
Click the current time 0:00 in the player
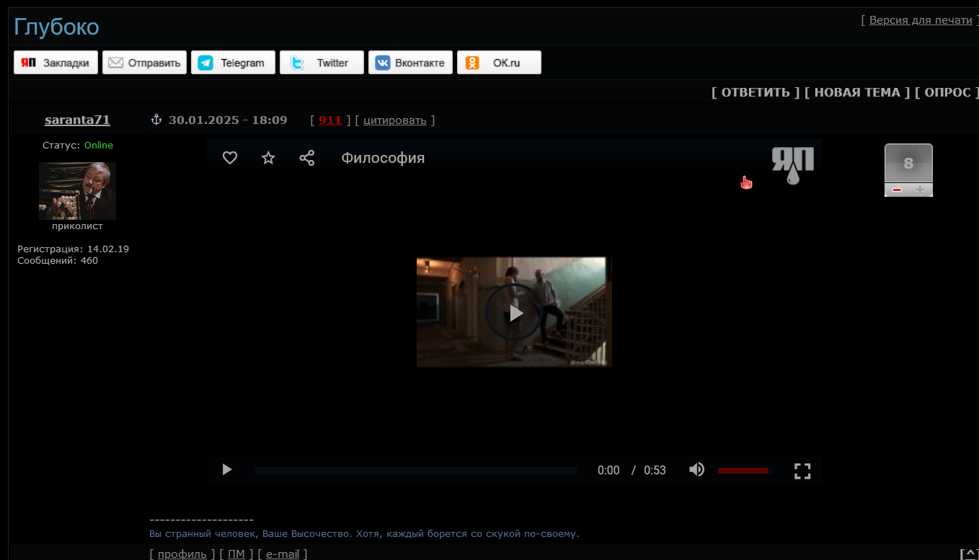pos(608,470)
